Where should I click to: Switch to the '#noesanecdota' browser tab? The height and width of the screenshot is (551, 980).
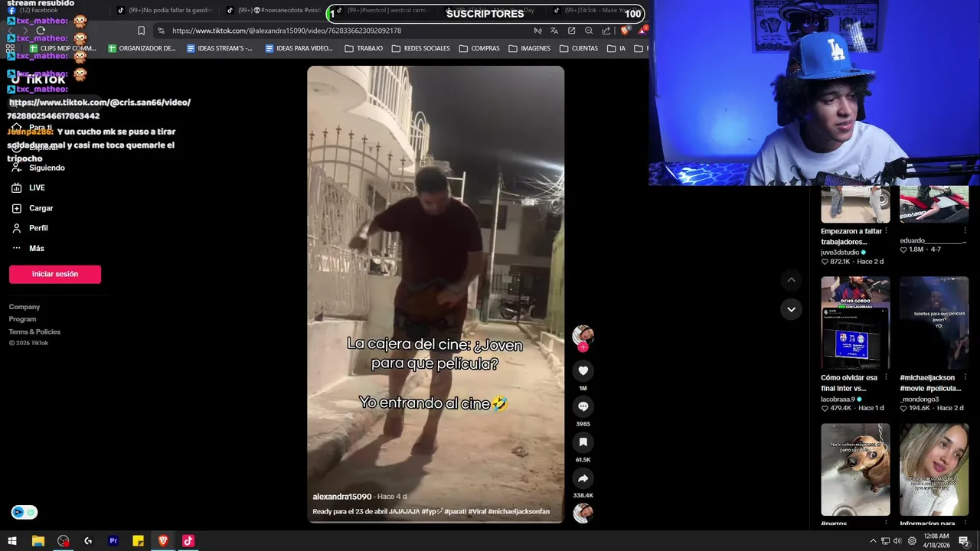coord(273,11)
